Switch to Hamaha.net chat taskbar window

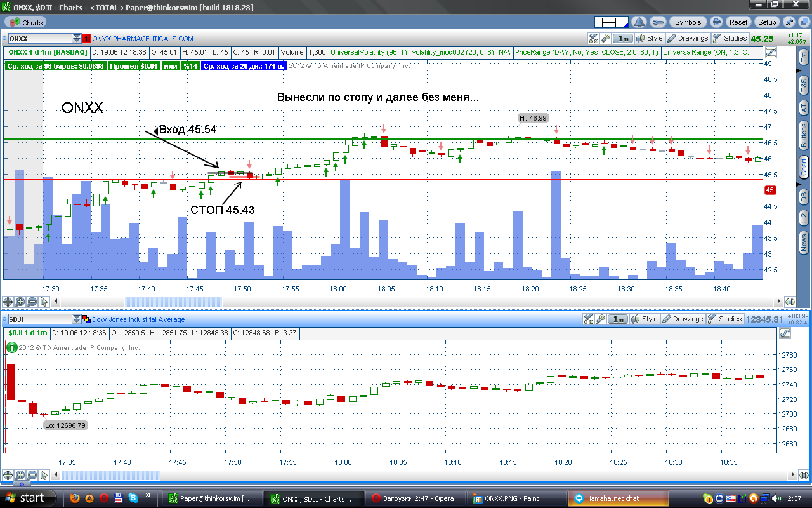coord(619,498)
